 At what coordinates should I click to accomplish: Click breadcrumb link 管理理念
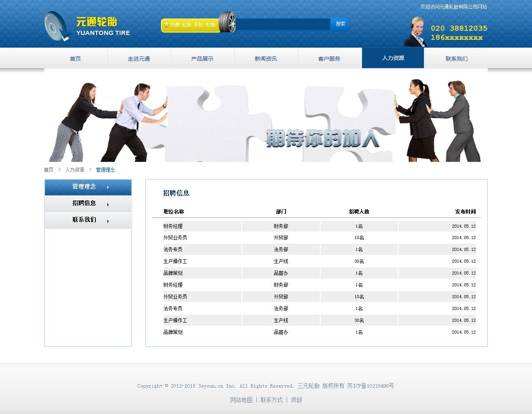click(x=105, y=170)
